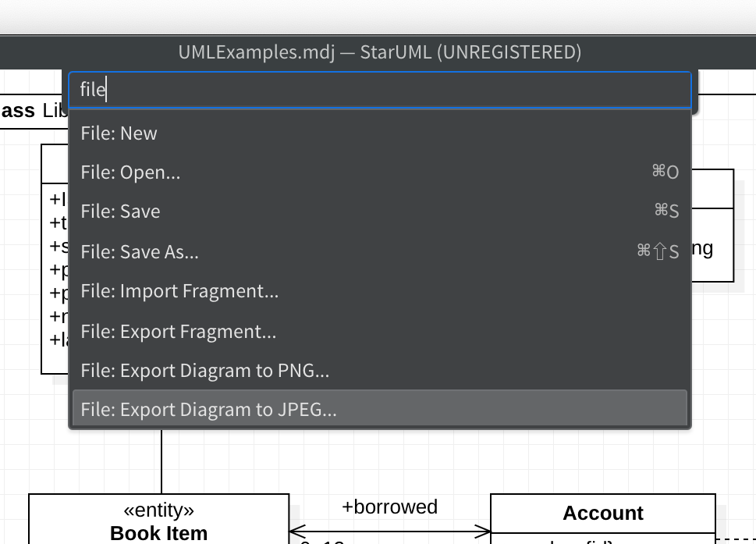Image resolution: width=756 pixels, height=544 pixels.
Task: Choose File: Open... from the list
Action: coord(379,172)
